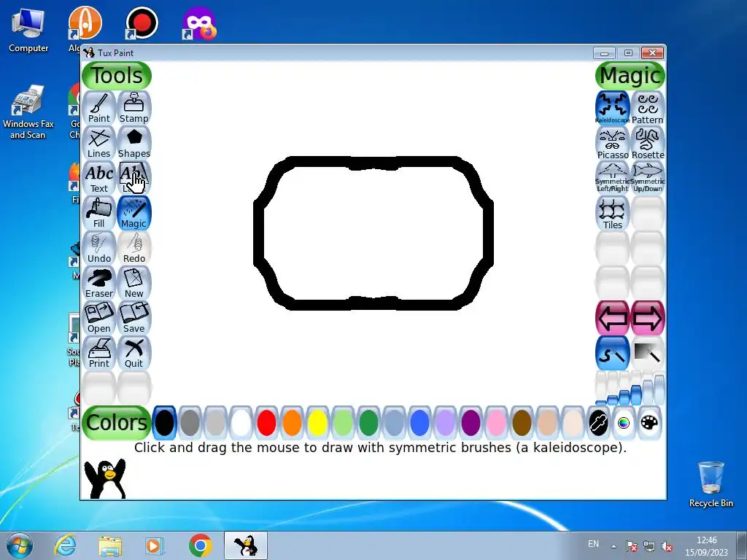The height and width of the screenshot is (560, 747).
Task: Pick the lavender color swatch
Action: pyautogui.click(x=446, y=423)
